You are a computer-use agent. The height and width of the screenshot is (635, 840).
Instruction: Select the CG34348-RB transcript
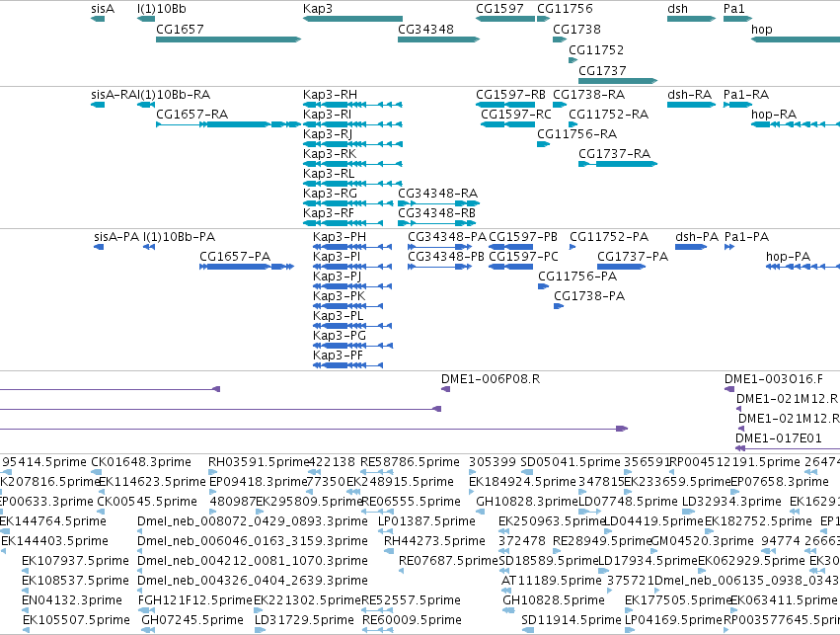tap(438, 223)
